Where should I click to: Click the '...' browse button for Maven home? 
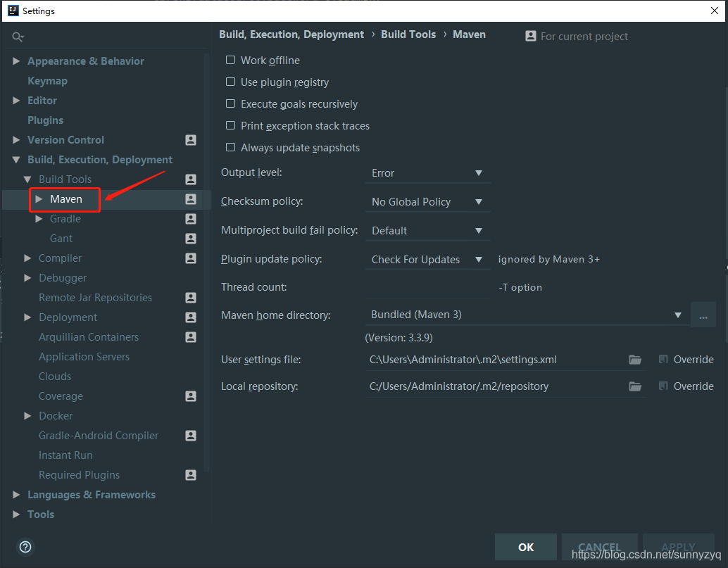[703, 314]
